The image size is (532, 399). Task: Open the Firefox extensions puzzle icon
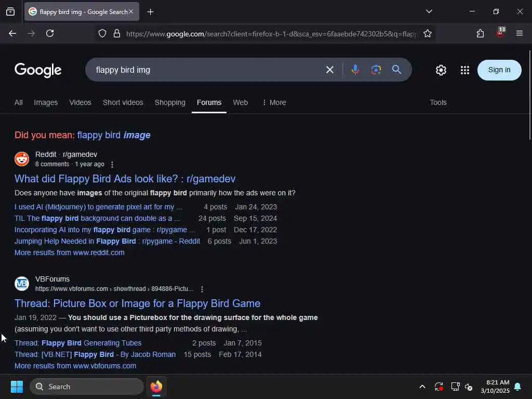pyautogui.click(x=480, y=34)
